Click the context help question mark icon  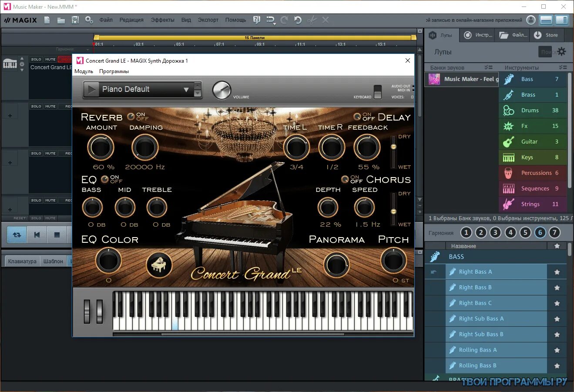coord(257,20)
